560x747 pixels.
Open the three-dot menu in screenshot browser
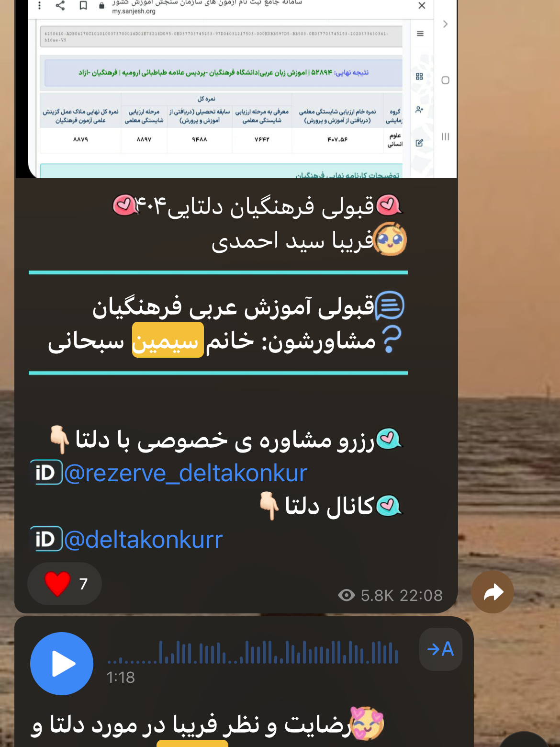(39, 5)
